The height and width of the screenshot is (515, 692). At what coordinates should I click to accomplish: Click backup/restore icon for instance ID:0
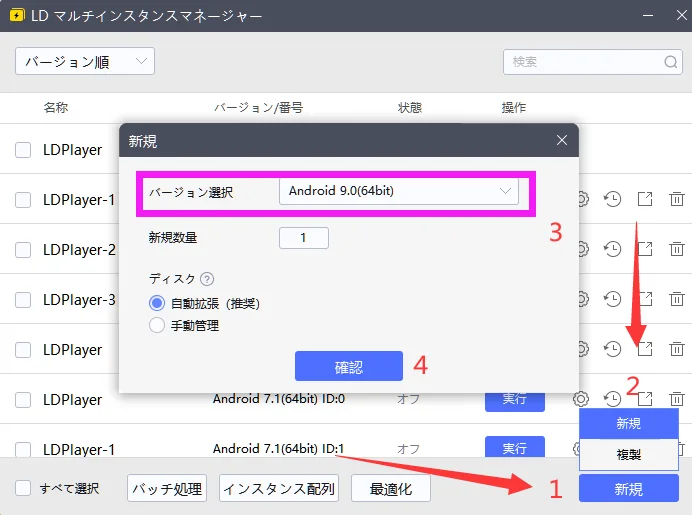click(613, 399)
